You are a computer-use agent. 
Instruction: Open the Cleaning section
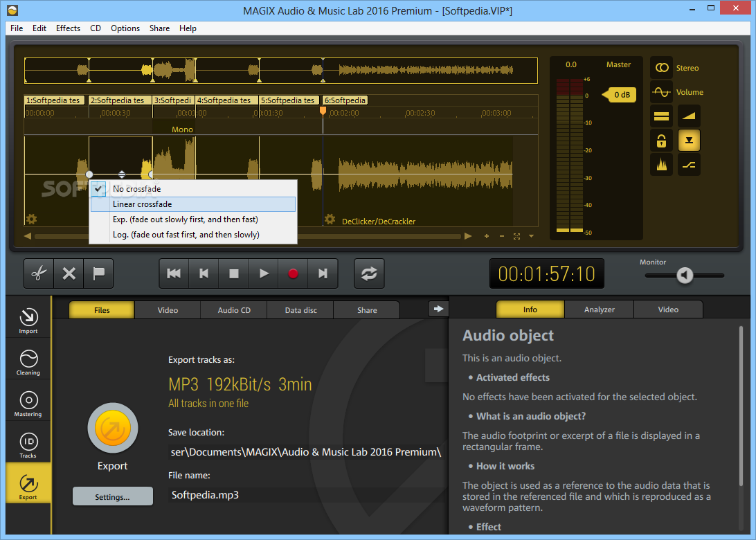(28, 362)
